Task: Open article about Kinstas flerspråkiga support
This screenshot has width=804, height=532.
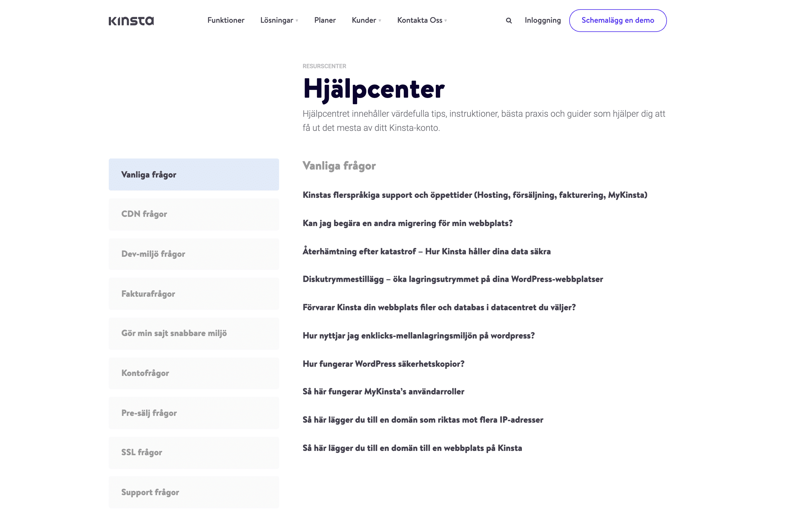Action: tap(475, 195)
